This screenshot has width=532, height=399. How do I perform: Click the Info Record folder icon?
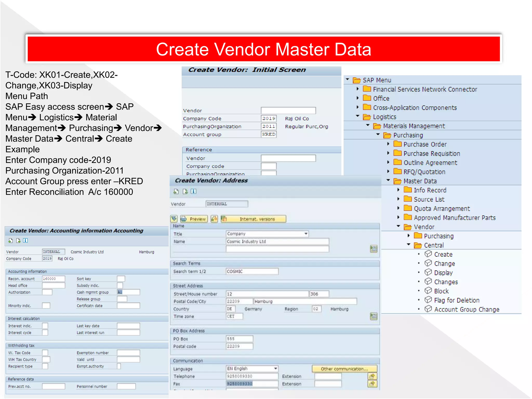408,190
